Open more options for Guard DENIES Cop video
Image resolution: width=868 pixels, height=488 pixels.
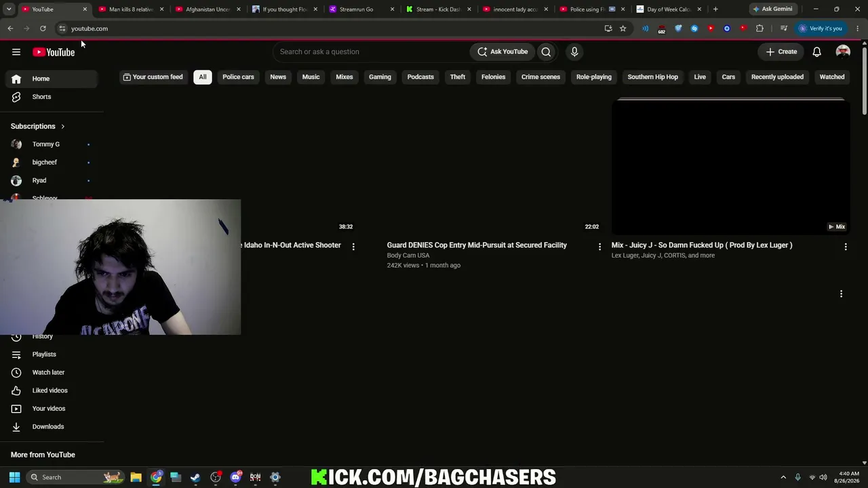599,247
